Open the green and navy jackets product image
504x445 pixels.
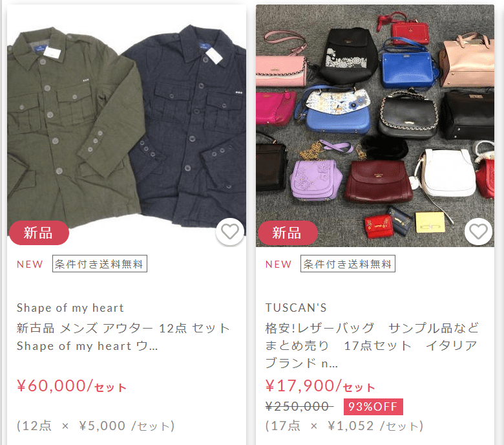(x=127, y=126)
